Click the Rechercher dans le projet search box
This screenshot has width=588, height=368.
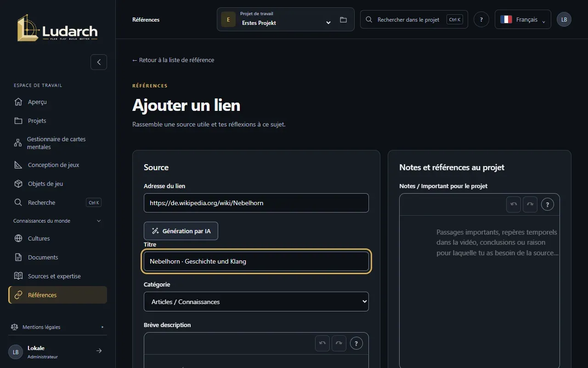[414, 19]
